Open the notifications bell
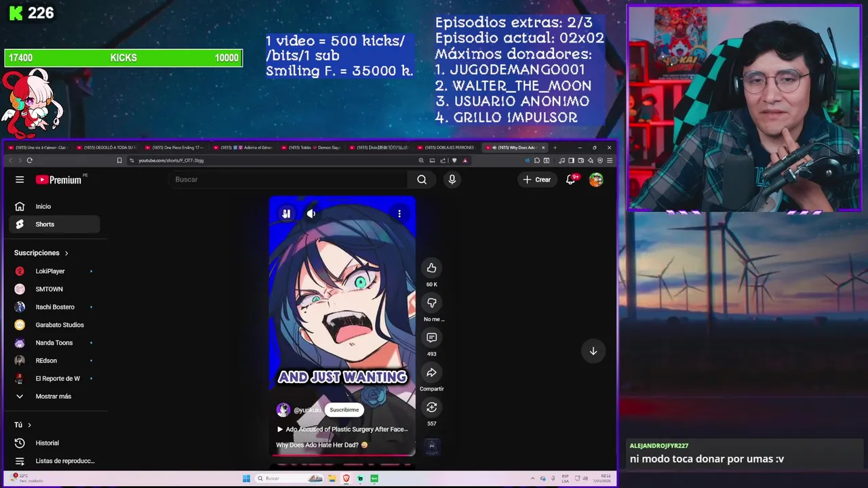Viewport: 868px width, 488px height. pyautogui.click(x=571, y=180)
